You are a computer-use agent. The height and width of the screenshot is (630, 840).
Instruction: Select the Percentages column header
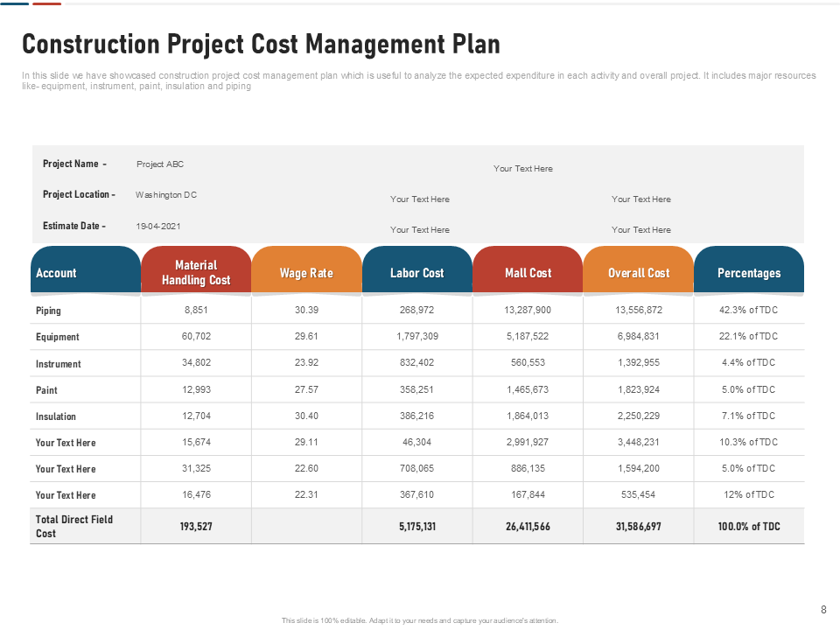point(749,269)
